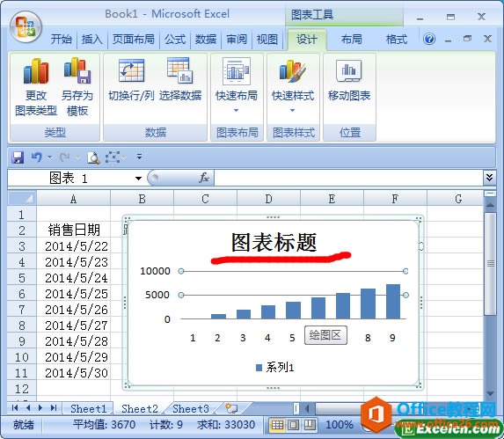
Task: Open the Office button menu
Action: [x=26, y=27]
